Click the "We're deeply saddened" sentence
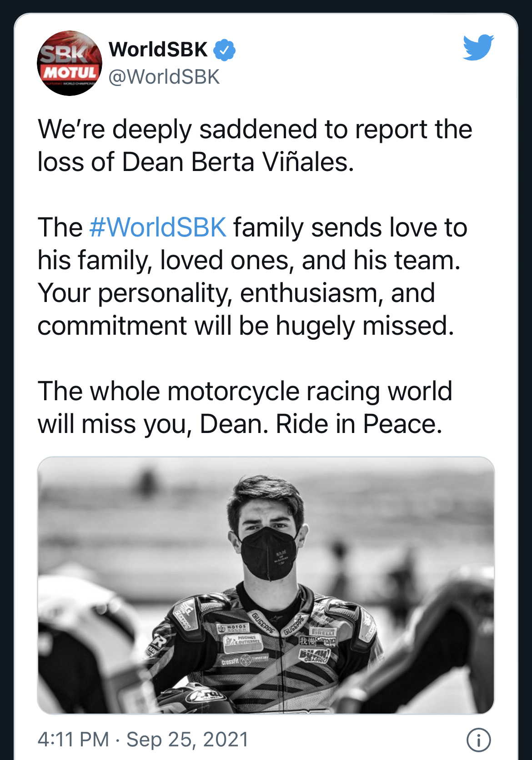The height and width of the screenshot is (760, 532). 255,129
